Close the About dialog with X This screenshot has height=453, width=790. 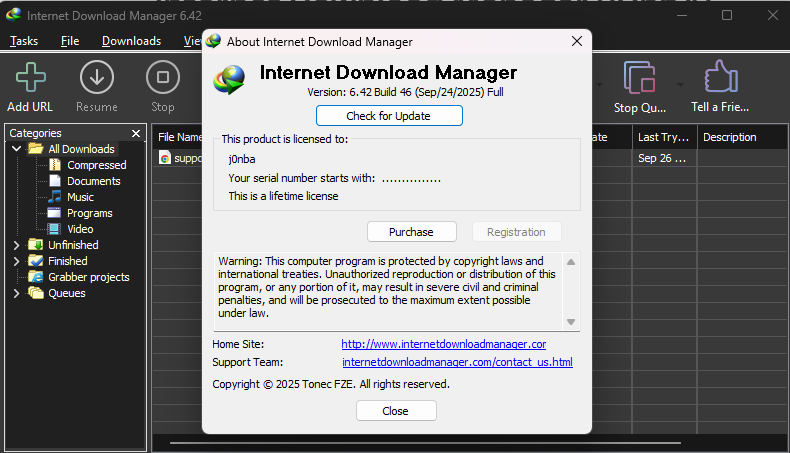pyautogui.click(x=577, y=41)
